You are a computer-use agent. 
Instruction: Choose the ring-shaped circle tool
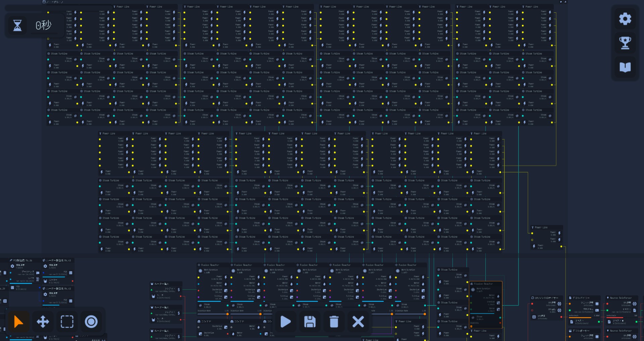(91, 322)
